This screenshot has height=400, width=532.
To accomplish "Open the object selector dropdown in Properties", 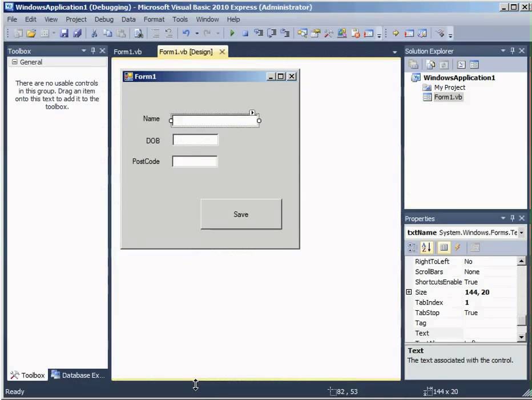I will (522, 233).
